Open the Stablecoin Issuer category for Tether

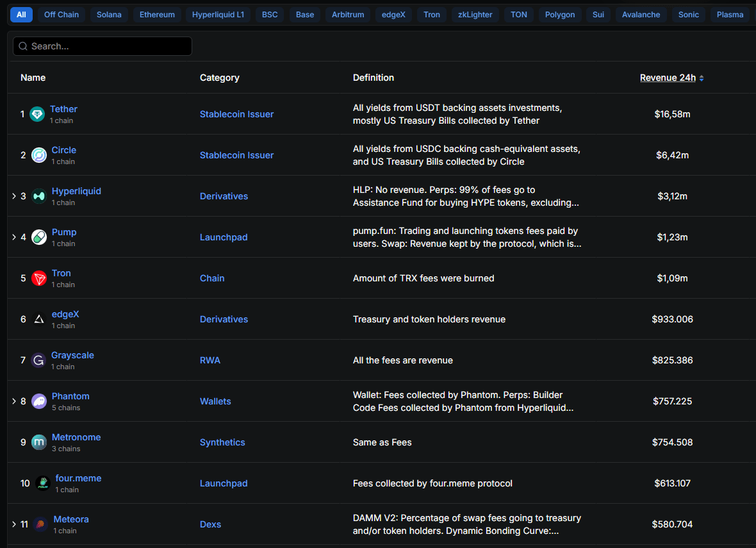[x=236, y=114]
